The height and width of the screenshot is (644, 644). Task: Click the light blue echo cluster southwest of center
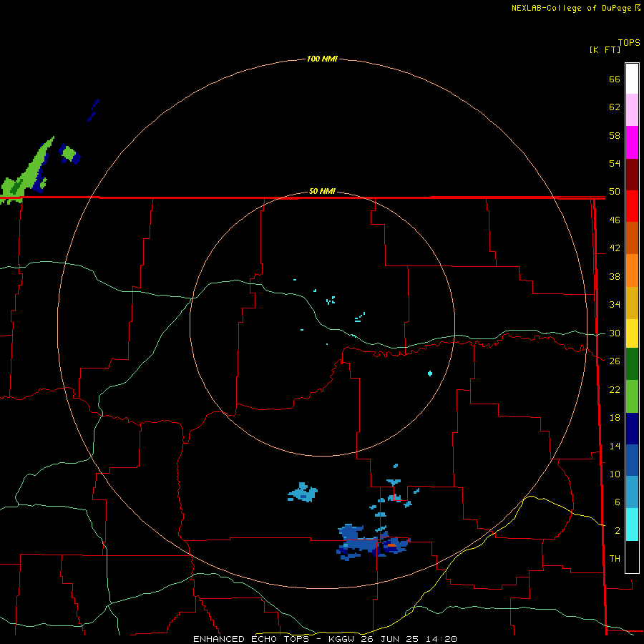tap(303, 492)
